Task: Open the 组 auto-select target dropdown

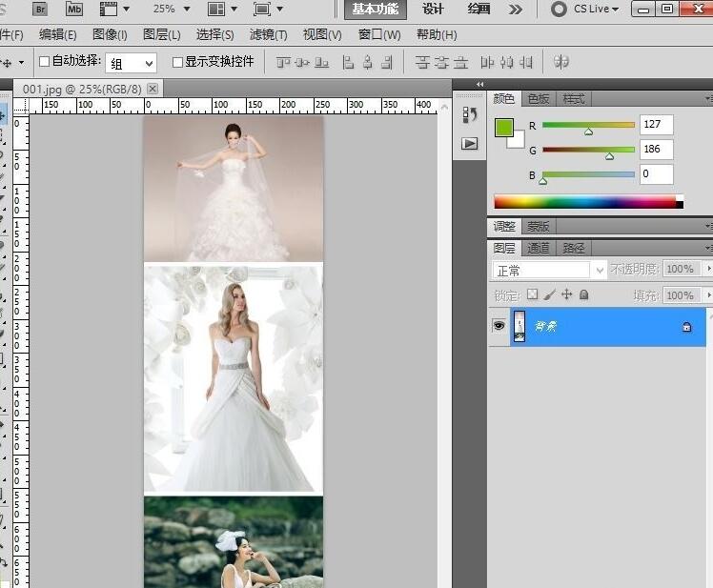Action: click(x=132, y=63)
